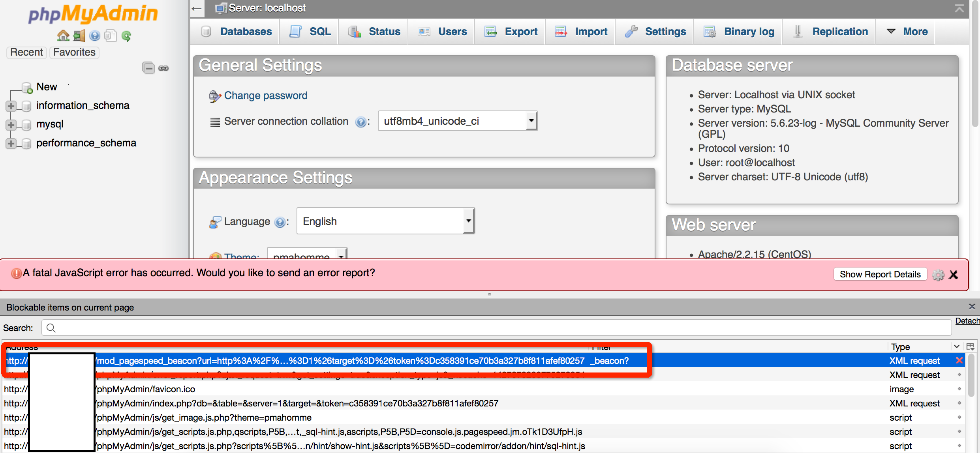Click the Change password link
Screen dimensions: 980x453
coord(266,96)
